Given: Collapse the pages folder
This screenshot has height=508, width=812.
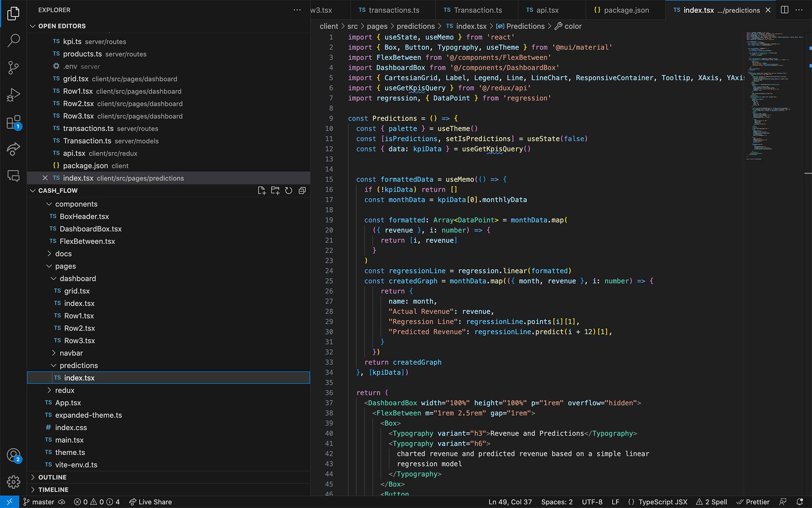Looking at the screenshot, I should 169,266.
